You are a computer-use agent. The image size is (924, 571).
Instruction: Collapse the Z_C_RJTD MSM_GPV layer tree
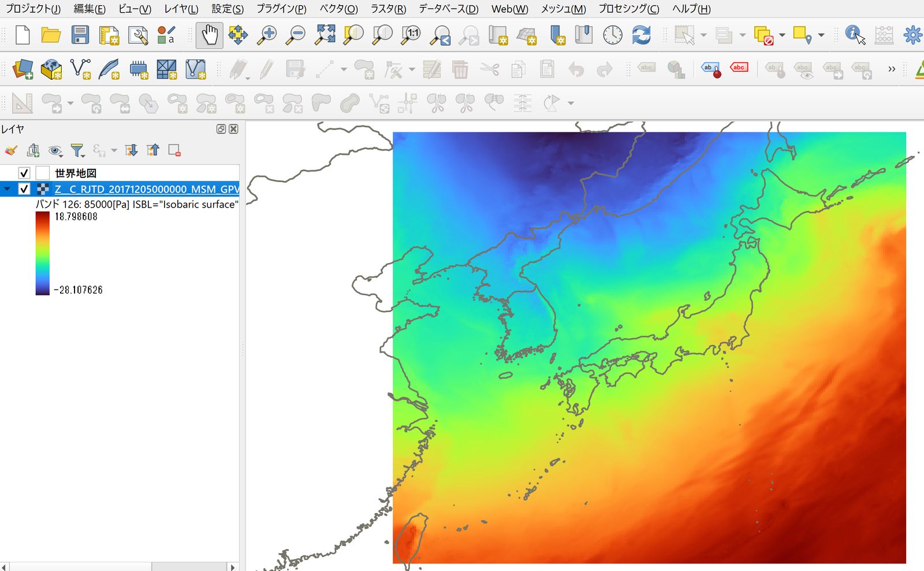click(7, 189)
